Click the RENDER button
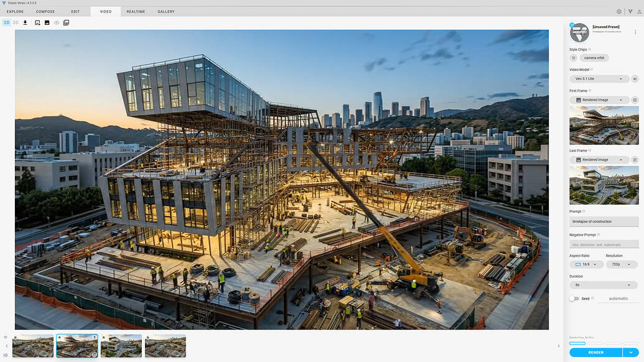644x362 pixels. [x=595, y=353]
